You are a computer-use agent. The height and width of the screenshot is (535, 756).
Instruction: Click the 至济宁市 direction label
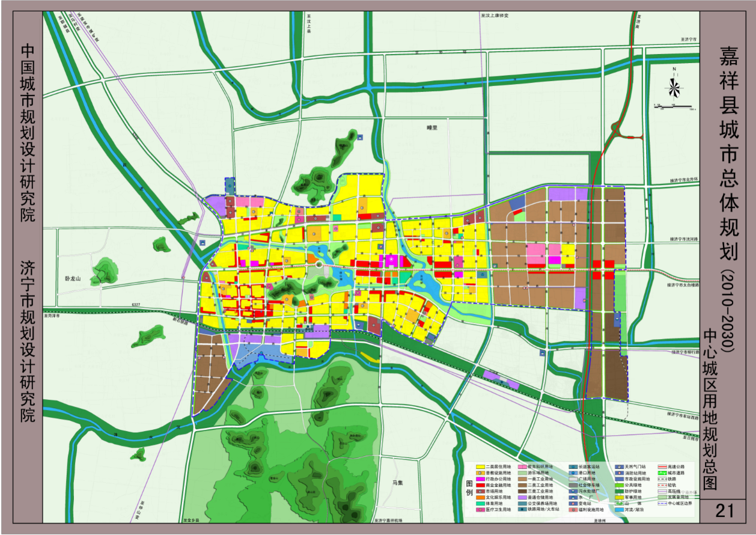[x=690, y=39]
